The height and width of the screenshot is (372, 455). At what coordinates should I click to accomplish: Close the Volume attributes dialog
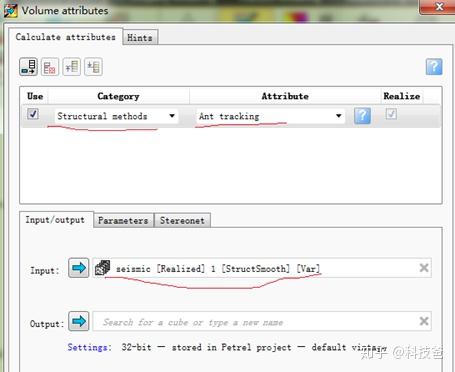pos(439,6)
